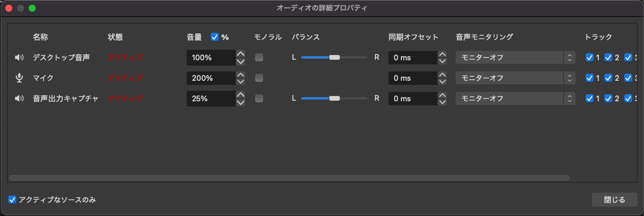Click アクティブ status of デスクトップ音声
This screenshot has height=216, width=644.
(x=125, y=57)
